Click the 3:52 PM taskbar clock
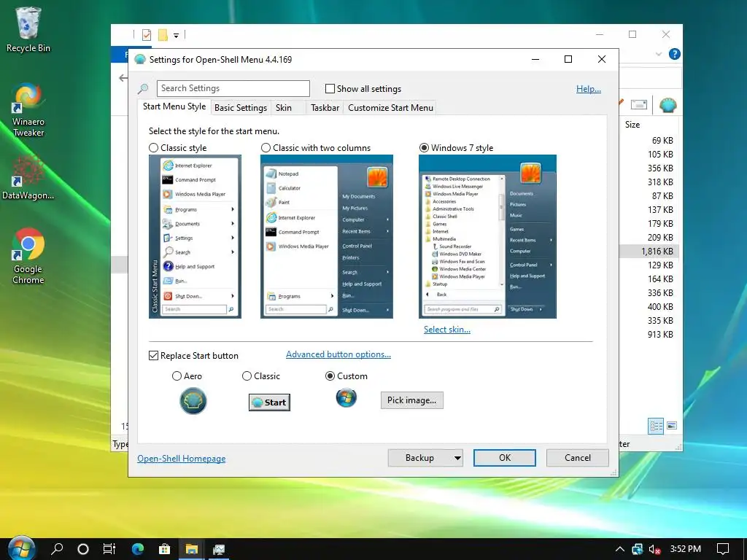Image resolution: width=747 pixels, height=560 pixels. click(x=685, y=549)
